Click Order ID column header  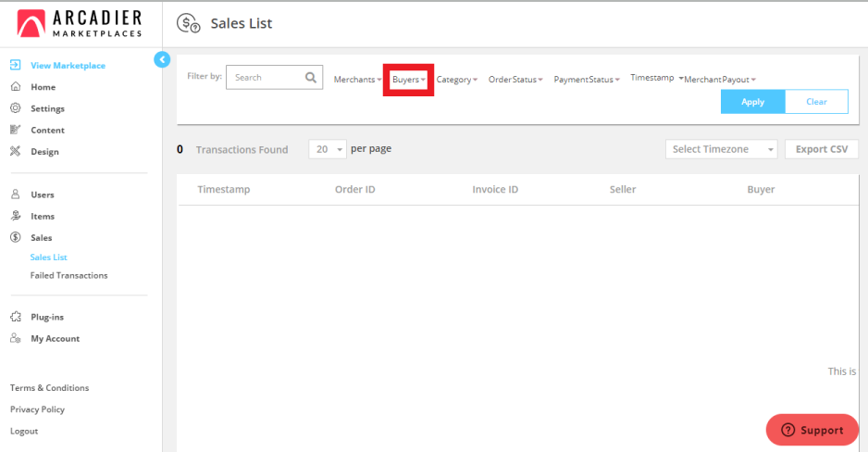tap(354, 190)
